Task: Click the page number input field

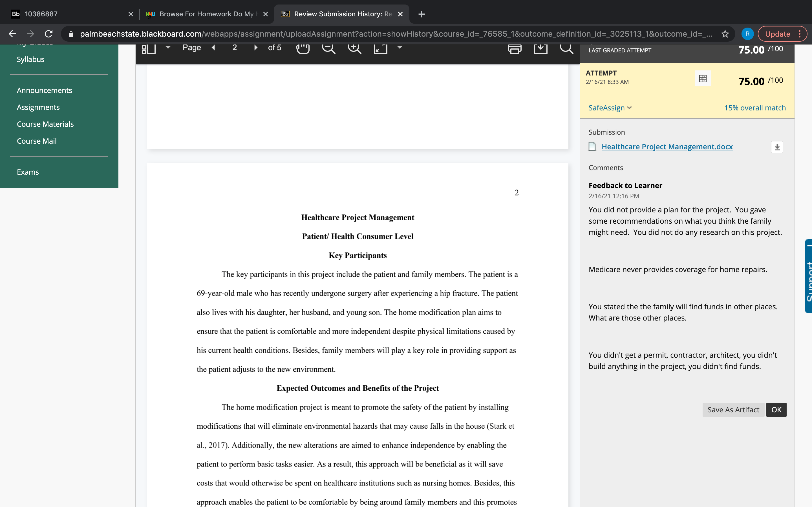Action: pos(235,48)
